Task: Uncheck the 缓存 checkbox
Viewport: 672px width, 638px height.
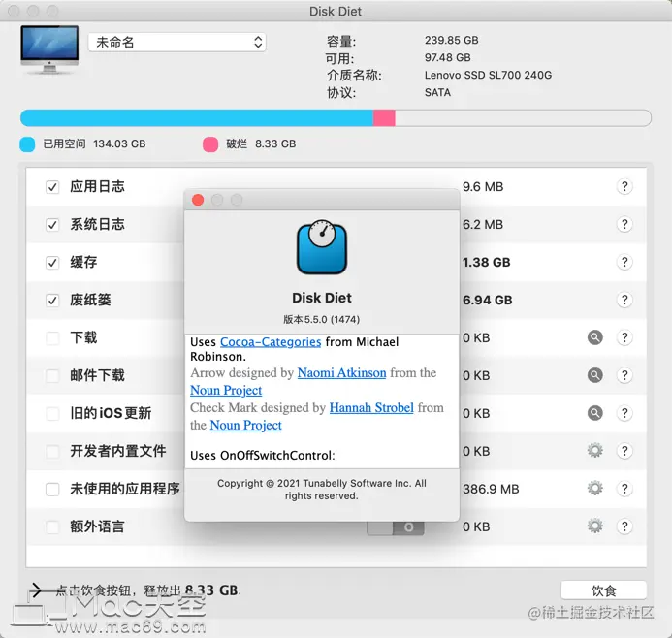Action: 52,262
